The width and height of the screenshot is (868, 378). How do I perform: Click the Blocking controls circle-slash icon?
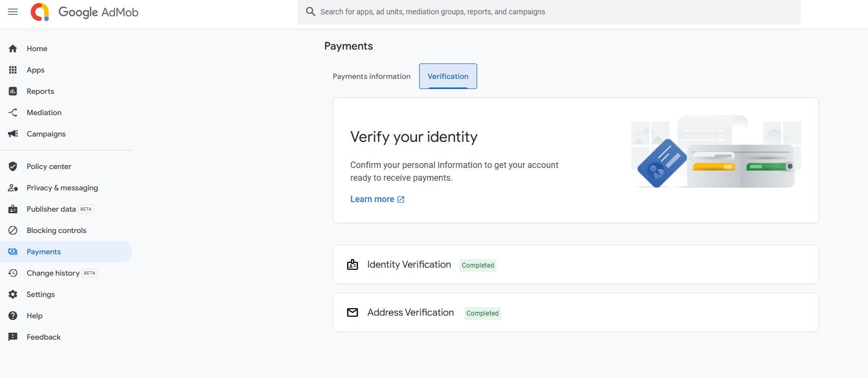(13, 230)
